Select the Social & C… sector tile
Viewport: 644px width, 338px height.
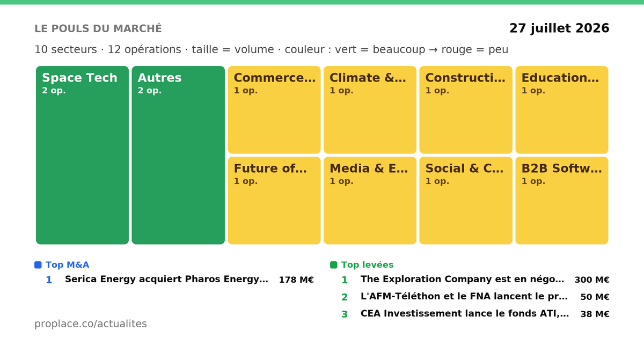coord(466,201)
